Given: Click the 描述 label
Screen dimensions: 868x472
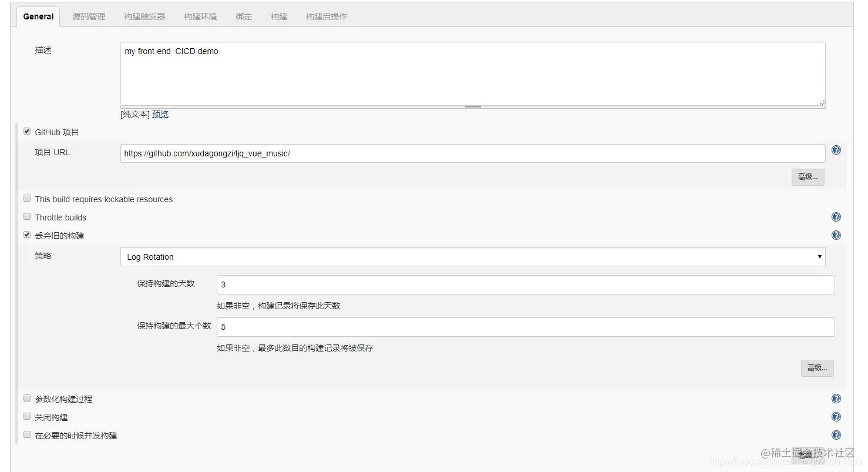Looking at the screenshot, I should 43,50.
